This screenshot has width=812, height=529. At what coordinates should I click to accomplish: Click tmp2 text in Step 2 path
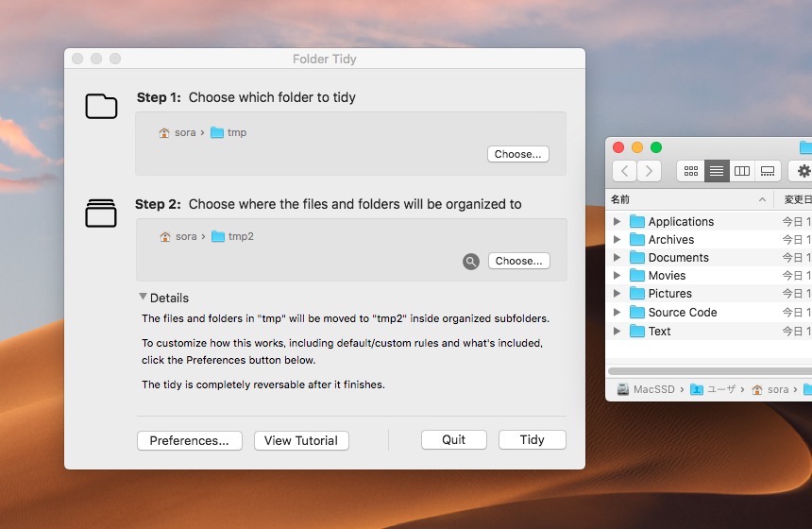pyautogui.click(x=241, y=237)
